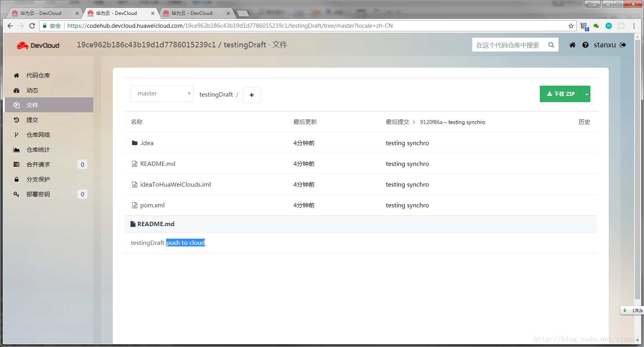Open the README.md file in list
This screenshot has height=347, width=644.
158,164
